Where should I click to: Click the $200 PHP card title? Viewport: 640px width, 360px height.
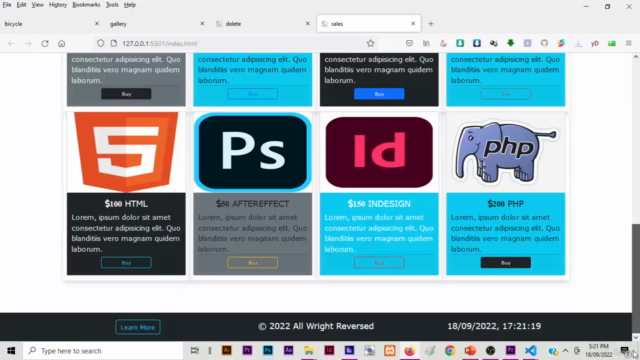coord(506,203)
